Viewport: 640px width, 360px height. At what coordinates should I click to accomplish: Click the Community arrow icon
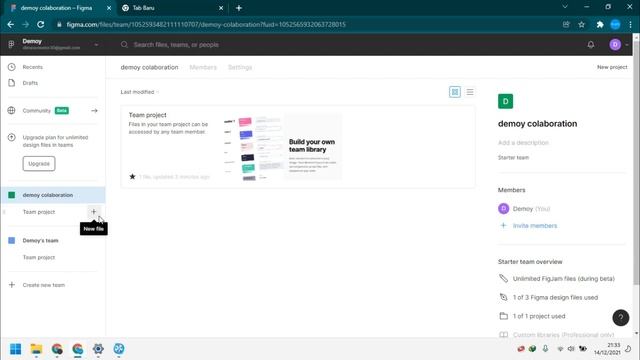click(94, 111)
